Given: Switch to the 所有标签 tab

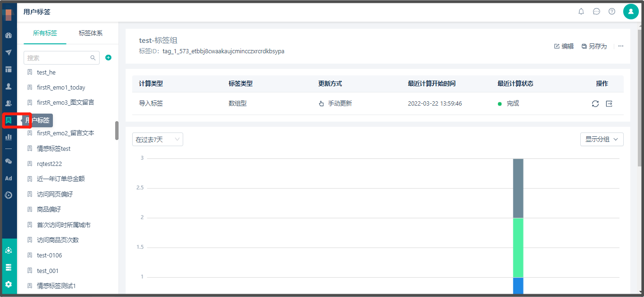Looking at the screenshot, I should 45,33.
